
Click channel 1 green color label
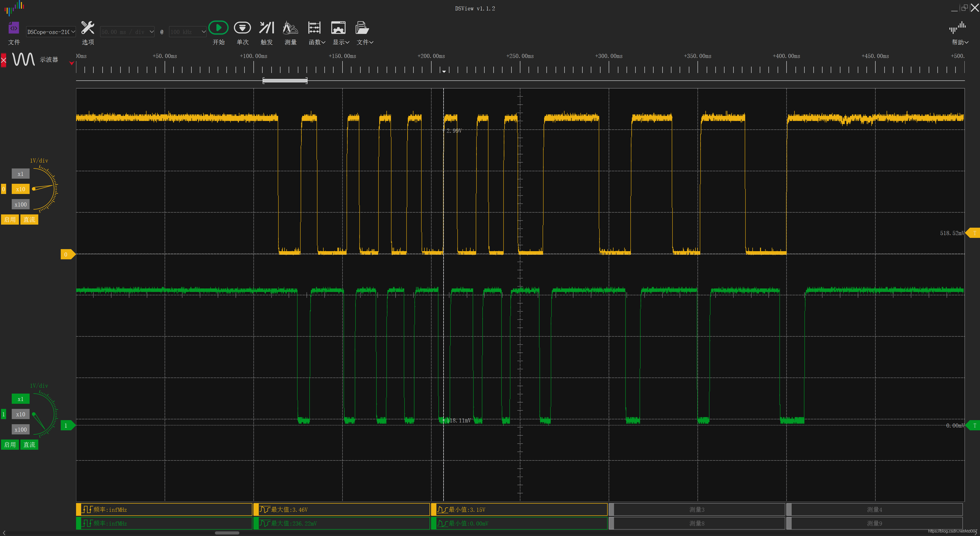pos(3,414)
